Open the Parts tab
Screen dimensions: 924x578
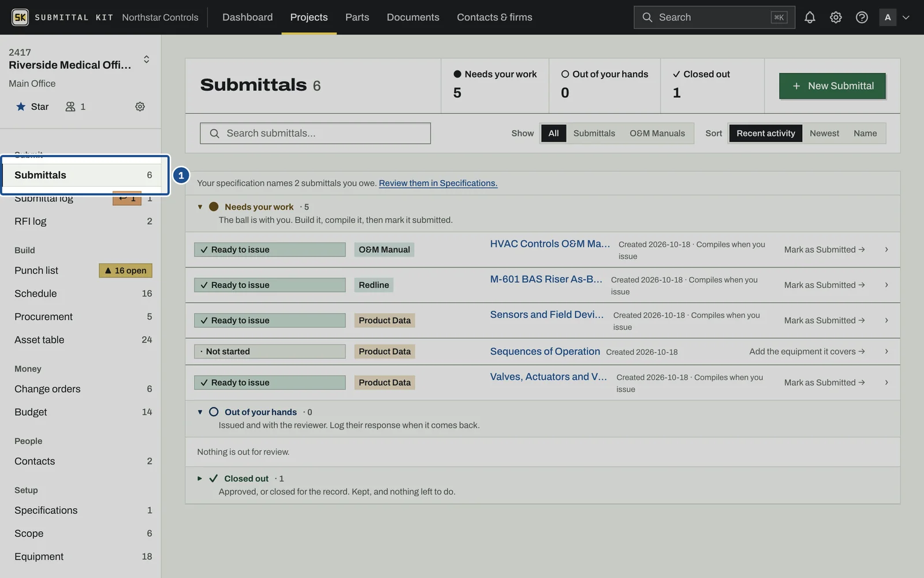coord(357,17)
